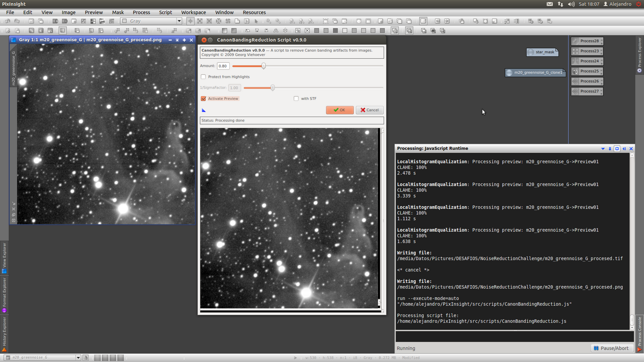644x362 pixels.
Task: Open the Format Explorer side tab
Action: click(x=4, y=295)
